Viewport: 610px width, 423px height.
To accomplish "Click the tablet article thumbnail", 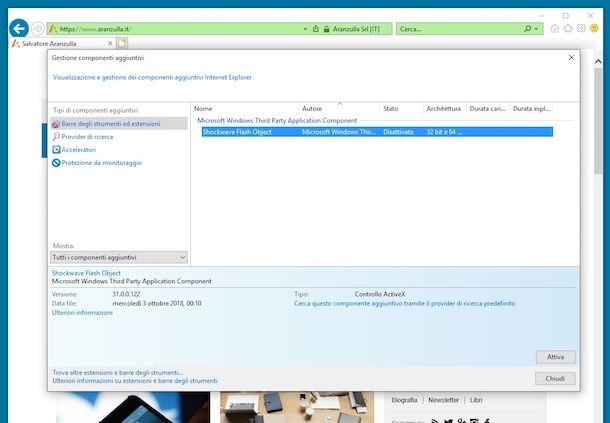I will [133, 407].
